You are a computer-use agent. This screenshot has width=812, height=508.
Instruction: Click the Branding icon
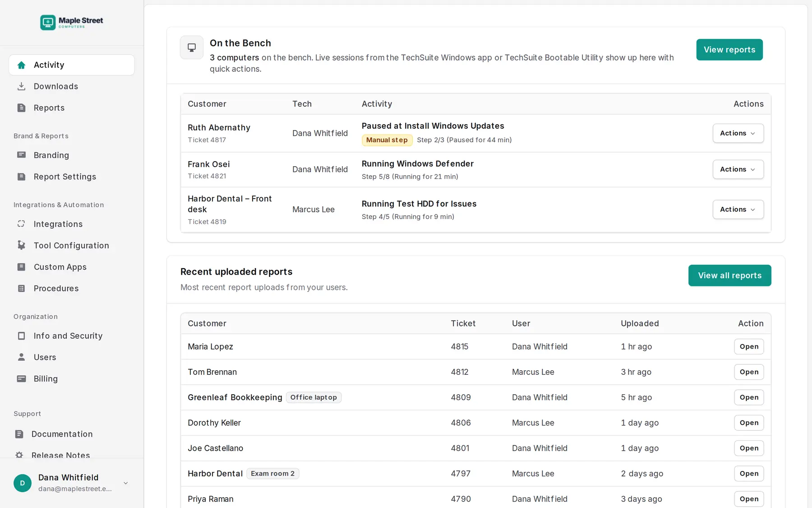[21, 155]
